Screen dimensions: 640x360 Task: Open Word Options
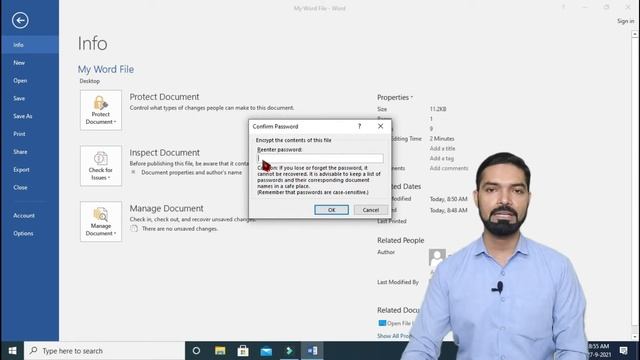point(29,233)
